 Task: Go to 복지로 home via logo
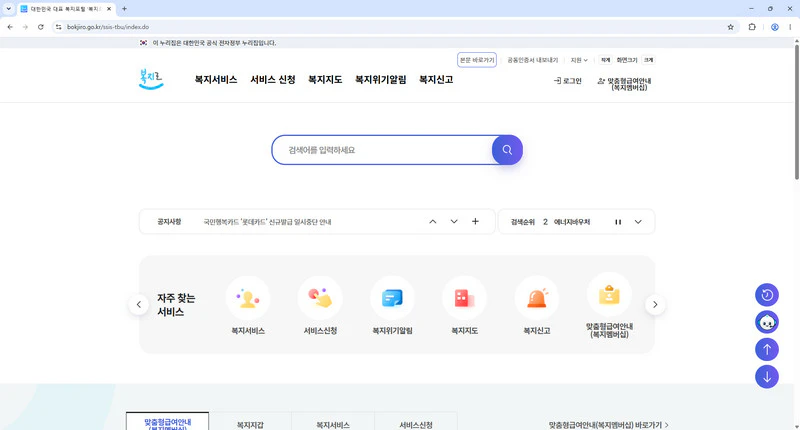(x=151, y=80)
